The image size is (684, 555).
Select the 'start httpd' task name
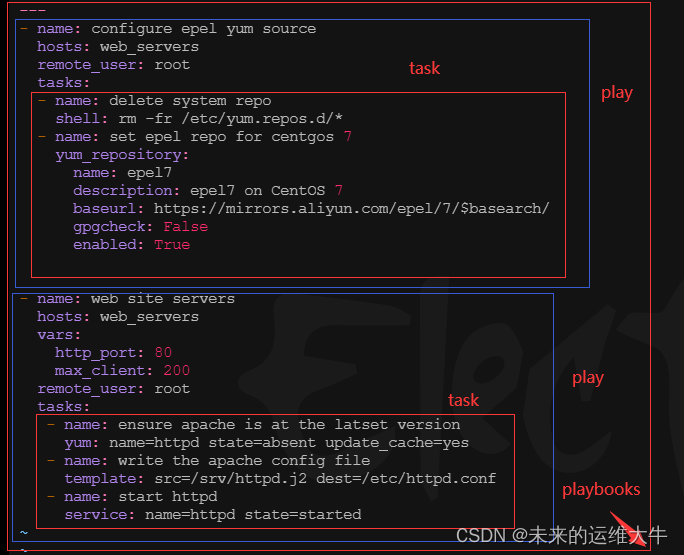(x=168, y=497)
